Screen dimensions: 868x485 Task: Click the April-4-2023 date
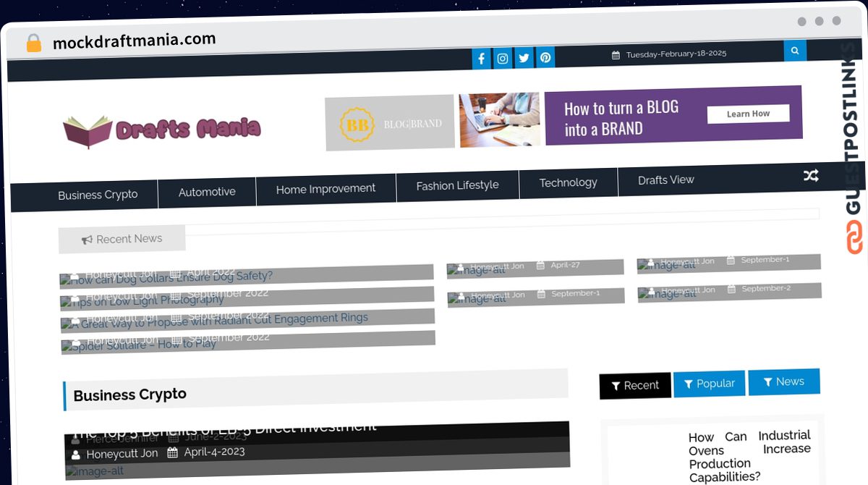pos(214,452)
